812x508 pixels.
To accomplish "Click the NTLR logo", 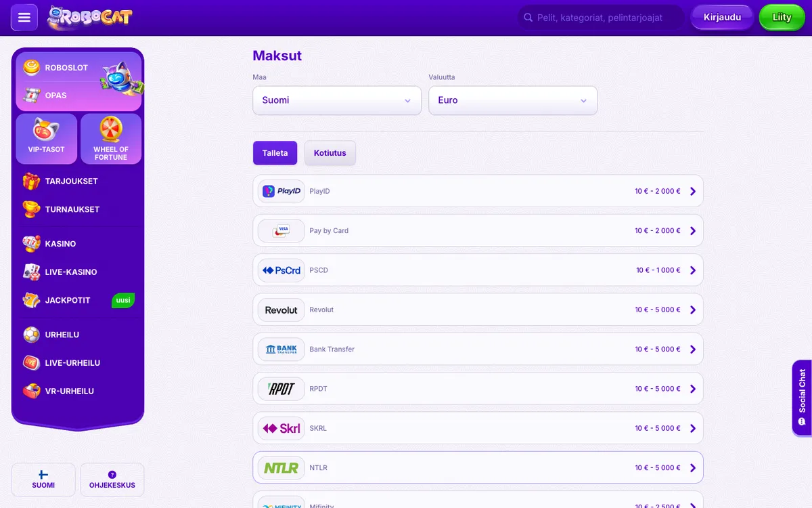I will tap(281, 467).
